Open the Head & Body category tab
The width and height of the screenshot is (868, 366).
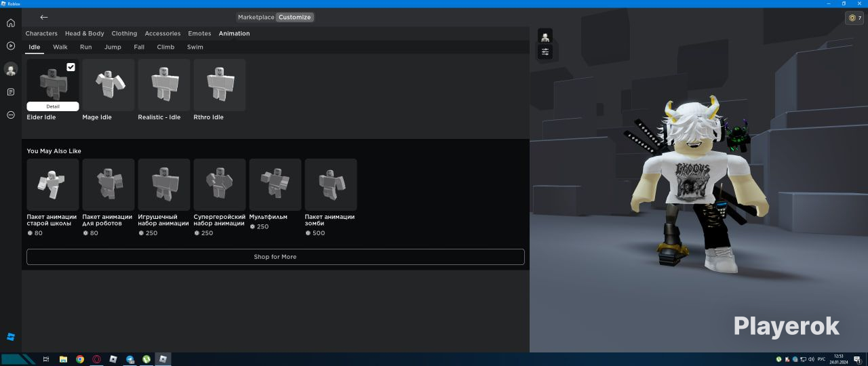pos(85,33)
